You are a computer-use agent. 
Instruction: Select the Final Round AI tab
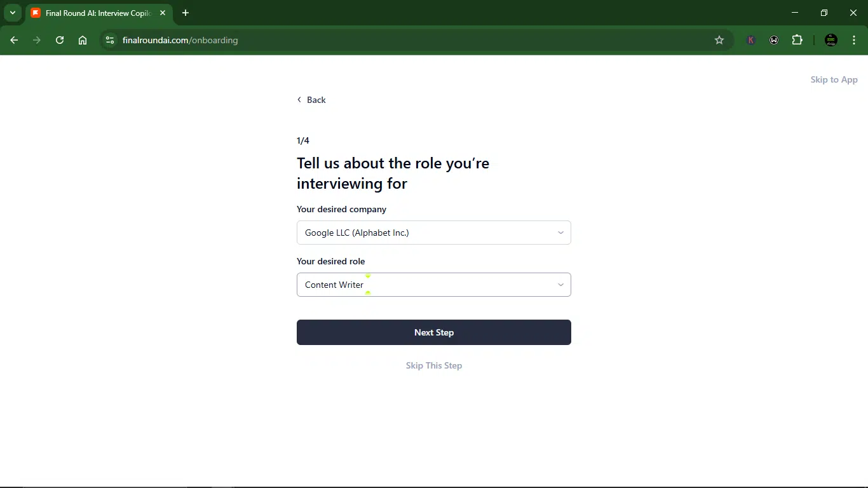[x=98, y=13]
